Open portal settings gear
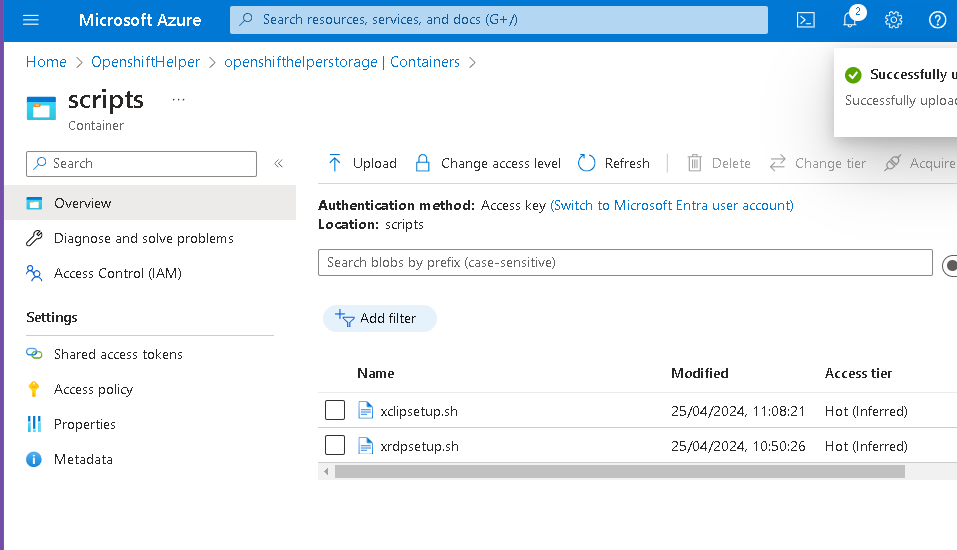Screen dimensions: 957x550 coord(894,20)
